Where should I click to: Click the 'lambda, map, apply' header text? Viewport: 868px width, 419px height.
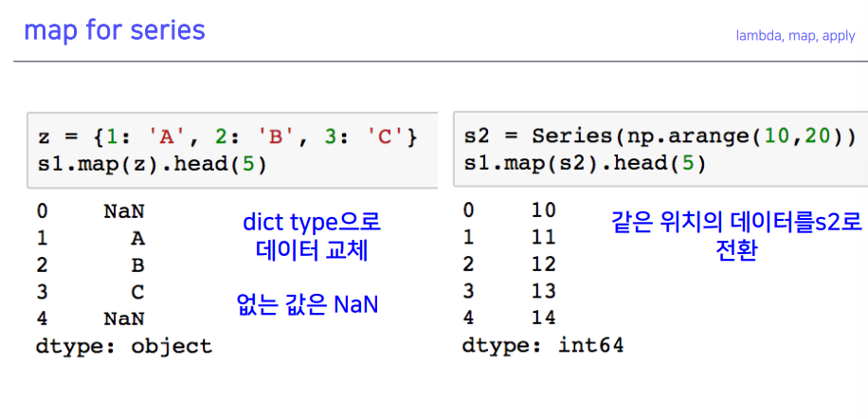pyautogui.click(x=795, y=36)
